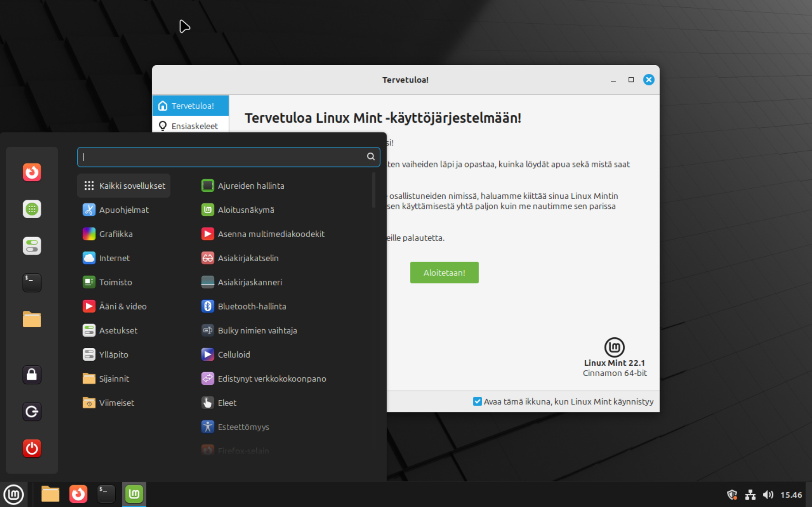Launch Asenna multimediakoodekit

284,234
